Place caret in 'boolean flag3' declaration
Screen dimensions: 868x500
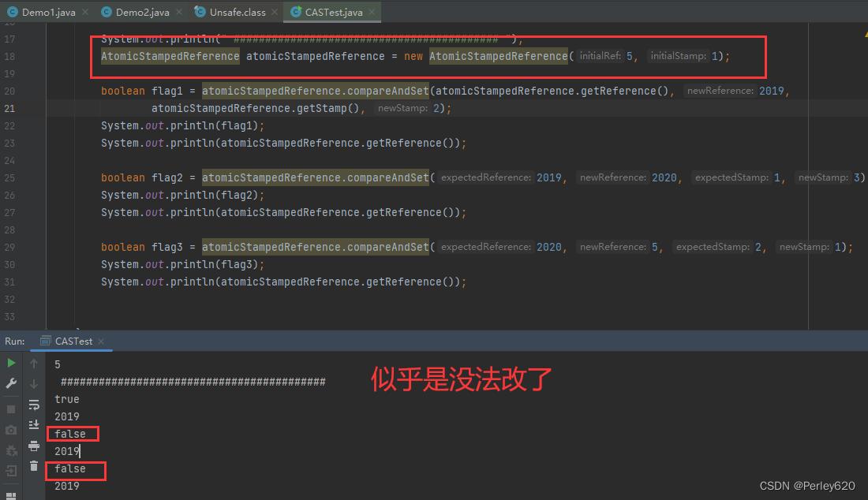[142, 247]
